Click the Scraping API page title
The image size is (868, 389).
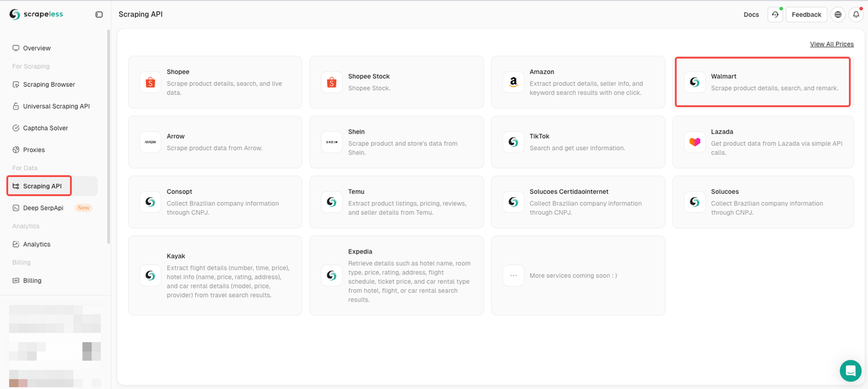(140, 14)
